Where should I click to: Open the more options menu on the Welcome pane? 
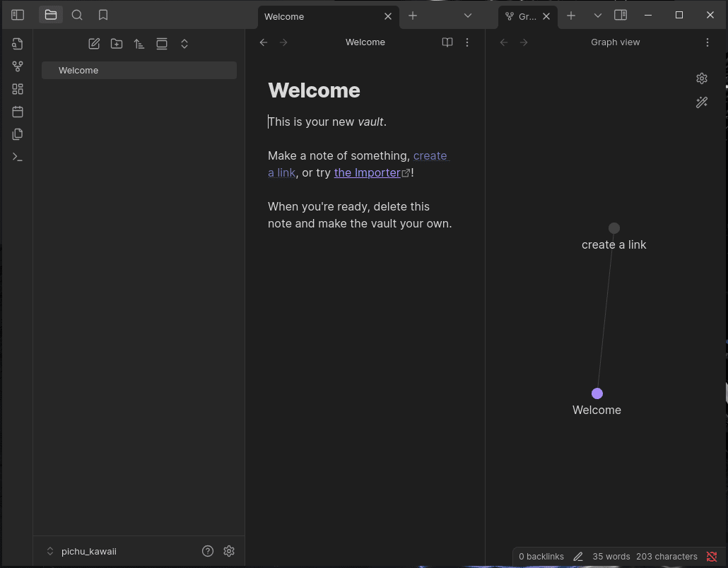pos(466,42)
